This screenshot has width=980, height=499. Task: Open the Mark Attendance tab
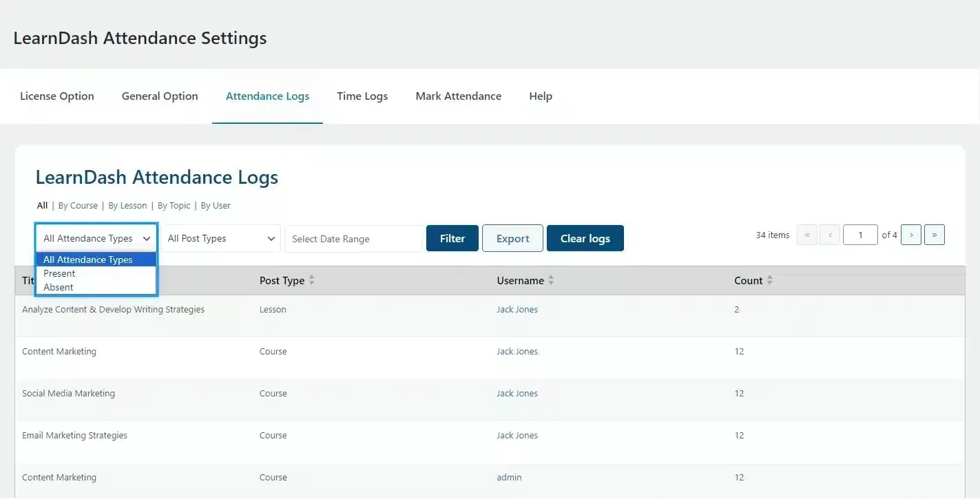(458, 96)
